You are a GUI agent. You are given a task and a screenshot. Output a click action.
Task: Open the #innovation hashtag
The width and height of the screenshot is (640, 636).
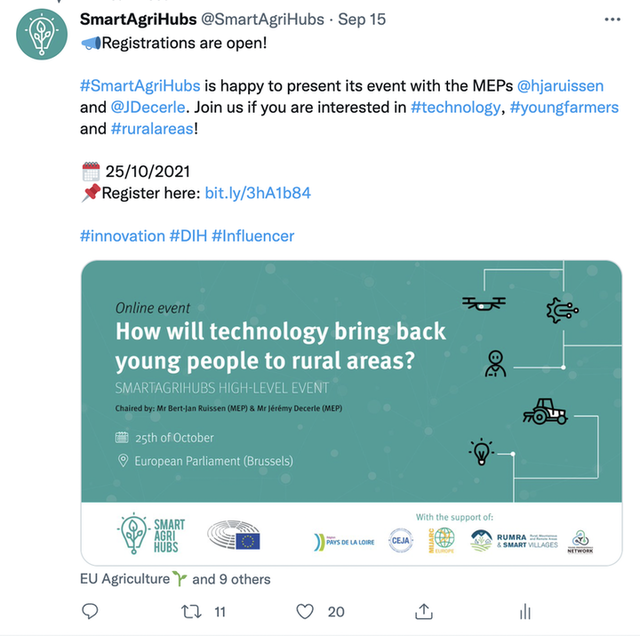coord(122,236)
